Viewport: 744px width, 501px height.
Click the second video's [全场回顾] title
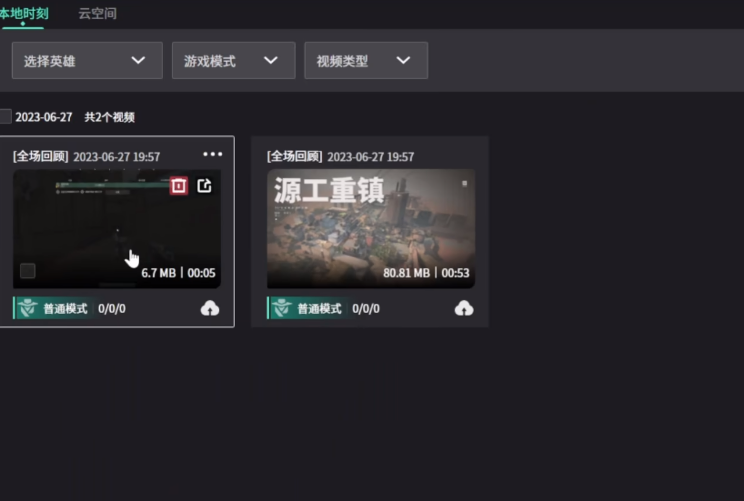click(295, 157)
